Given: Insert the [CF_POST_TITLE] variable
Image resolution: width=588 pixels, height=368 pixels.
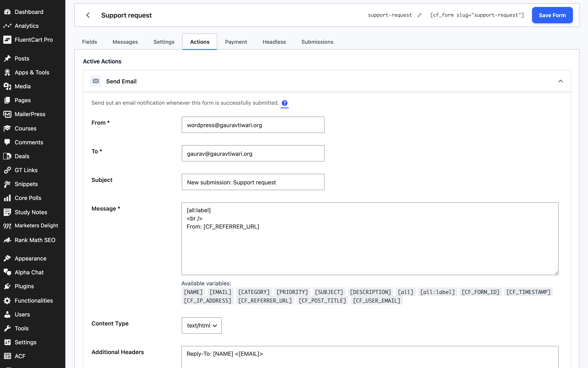Looking at the screenshot, I should (322, 301).
